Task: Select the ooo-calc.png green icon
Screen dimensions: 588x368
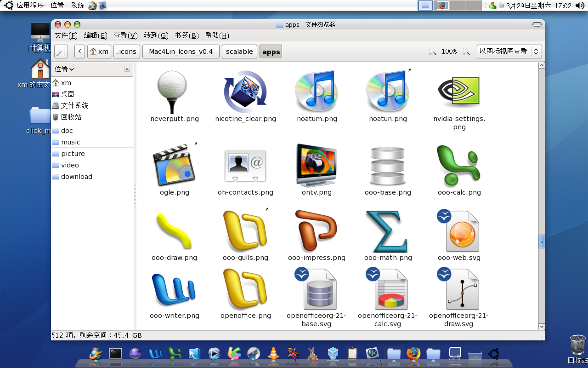Action: tap(458, 166)
